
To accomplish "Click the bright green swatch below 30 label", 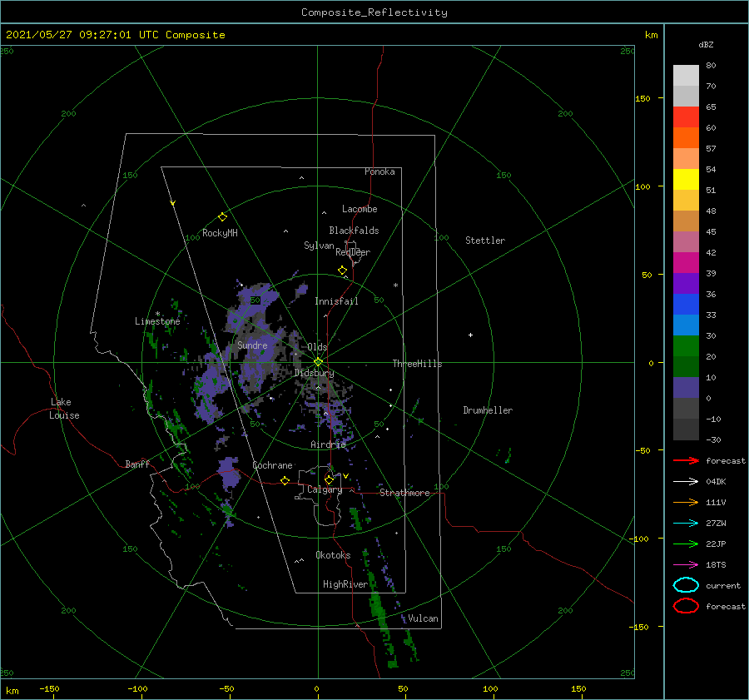I will point(686,346).
